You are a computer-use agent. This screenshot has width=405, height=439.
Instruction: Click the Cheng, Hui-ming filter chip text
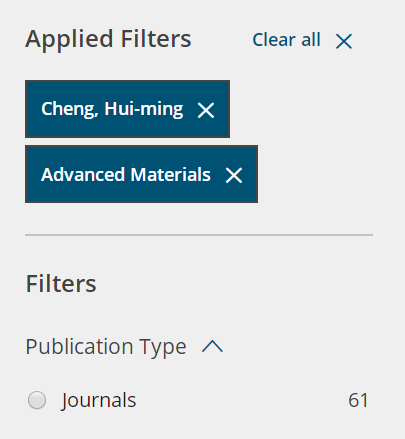tap(112, 109)
